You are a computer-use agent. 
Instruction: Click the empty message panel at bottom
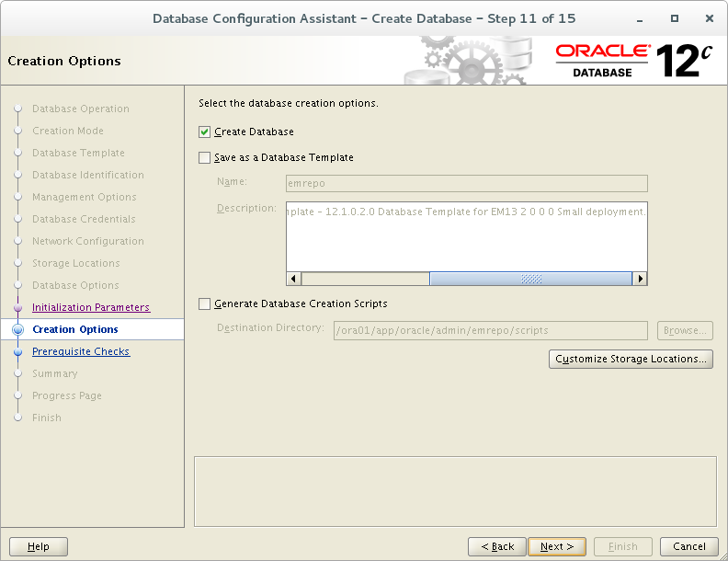click(x=456, y=491)
